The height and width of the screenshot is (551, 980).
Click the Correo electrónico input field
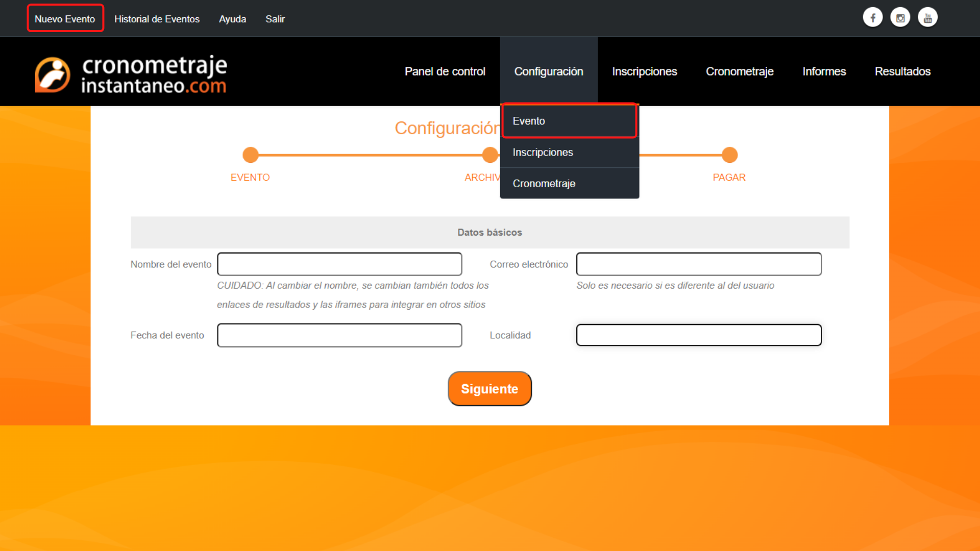point(698,264)
